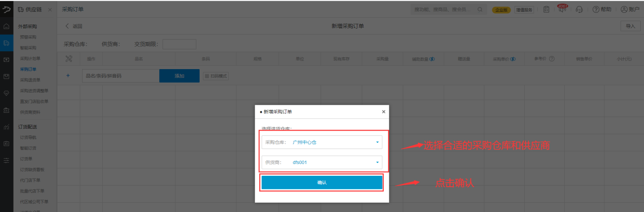
Task: Click the 企业版 badge
Action: click(501, 9)
